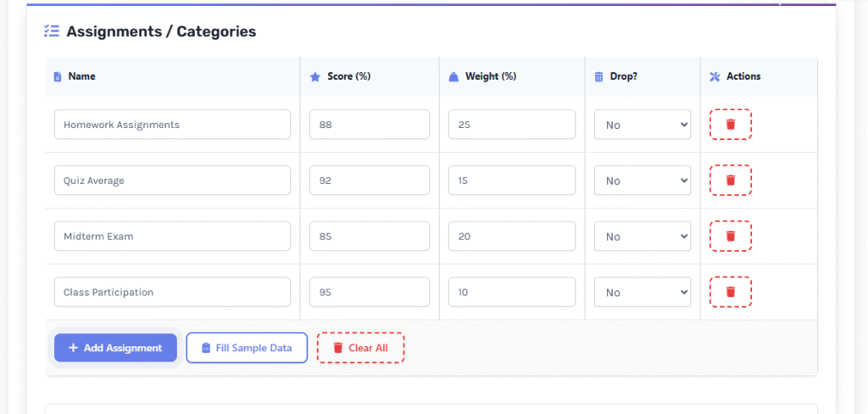Click the document icon in Name header
The height and width of the screenshot is (414, 868).
(x=58, y=77)
